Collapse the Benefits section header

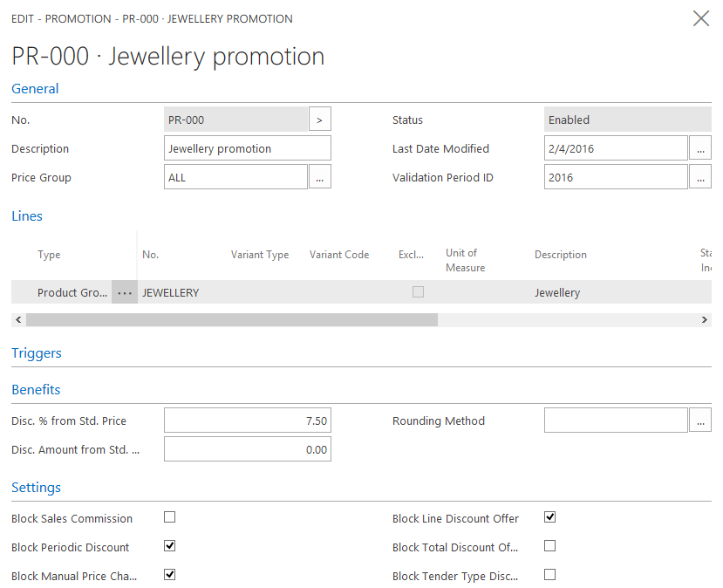pyautogui.click(x=36, y=390)
